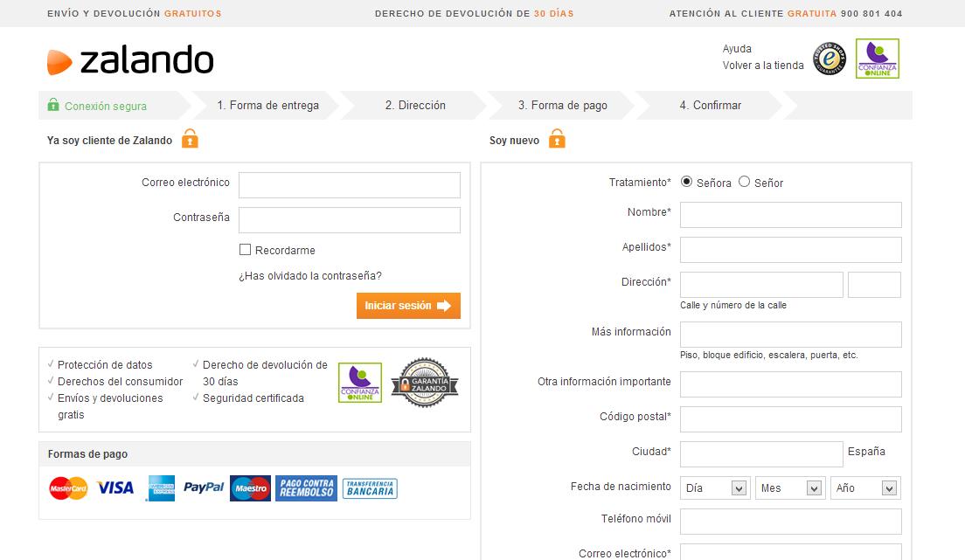
Task: Go to step 1. Forma de entrega
Action: (267, 106)
